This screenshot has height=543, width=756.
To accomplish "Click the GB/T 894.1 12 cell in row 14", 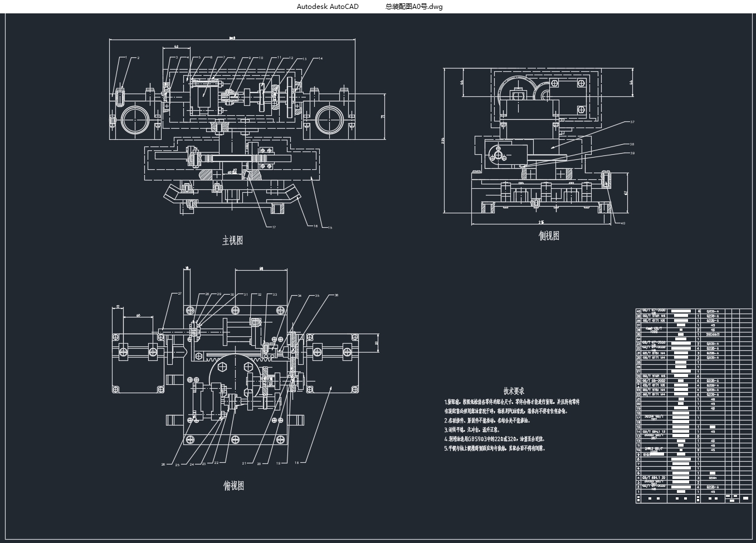I will (x=654, y=432).
